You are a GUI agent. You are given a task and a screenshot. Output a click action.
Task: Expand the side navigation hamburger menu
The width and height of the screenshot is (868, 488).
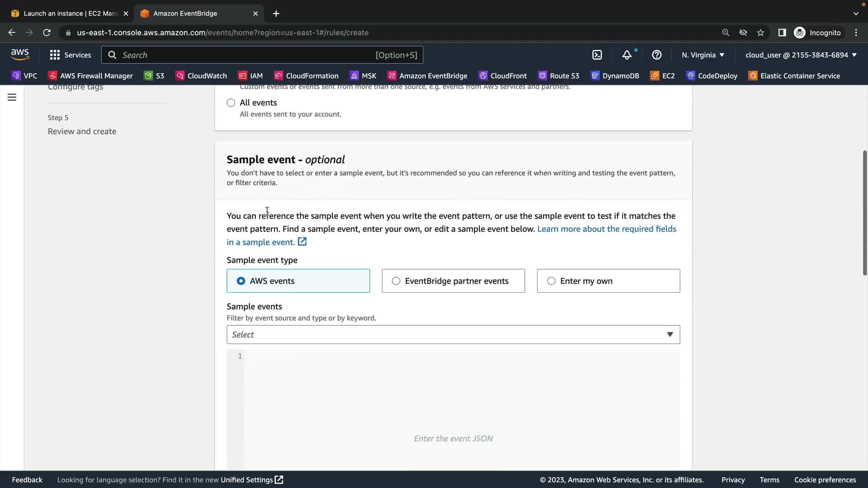[12, 97]
